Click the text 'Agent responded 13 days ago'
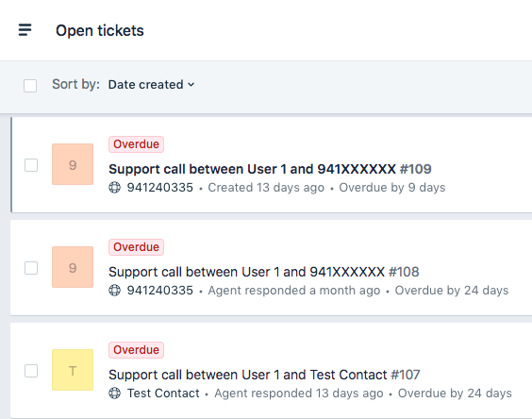The image size is (532, 419). tap(299, 394)
